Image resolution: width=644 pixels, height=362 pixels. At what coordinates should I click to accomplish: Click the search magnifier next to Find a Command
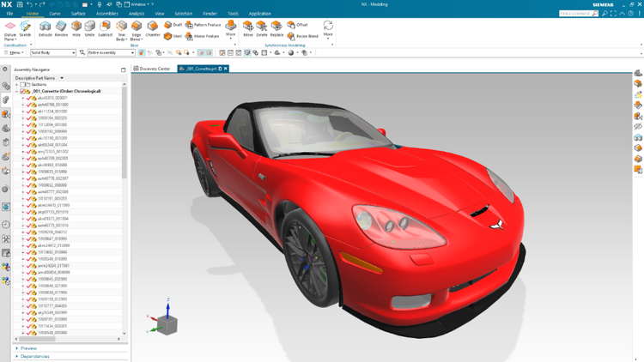pyautogui.click(x=595, y=14)
